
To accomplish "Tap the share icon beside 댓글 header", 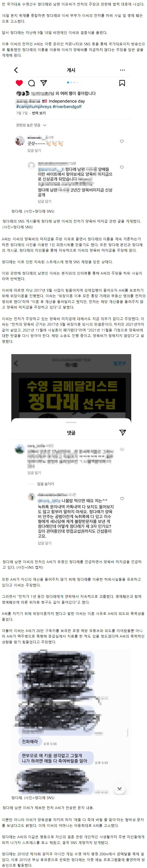I will pos(123,433).
